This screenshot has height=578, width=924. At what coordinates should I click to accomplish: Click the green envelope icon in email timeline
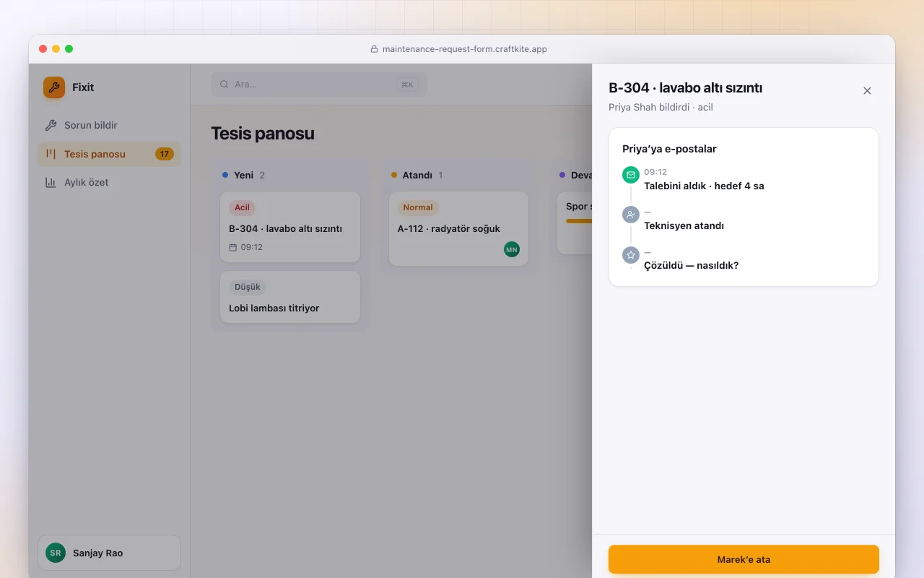631,175
